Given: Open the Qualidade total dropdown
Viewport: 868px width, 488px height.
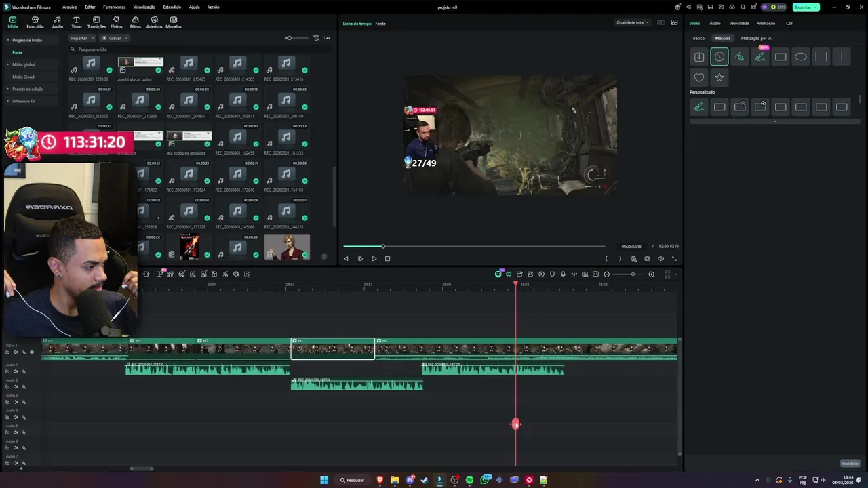Looking at the screenshot, I should point(633,22).
